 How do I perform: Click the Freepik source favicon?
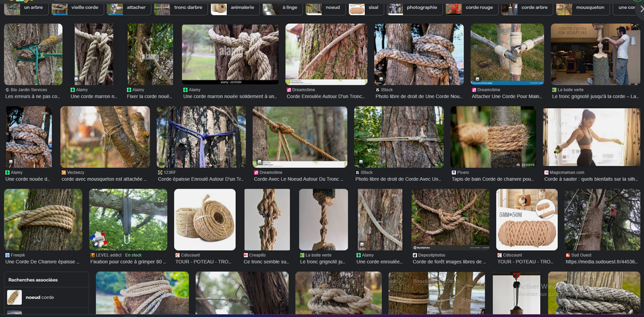(8, 255)
